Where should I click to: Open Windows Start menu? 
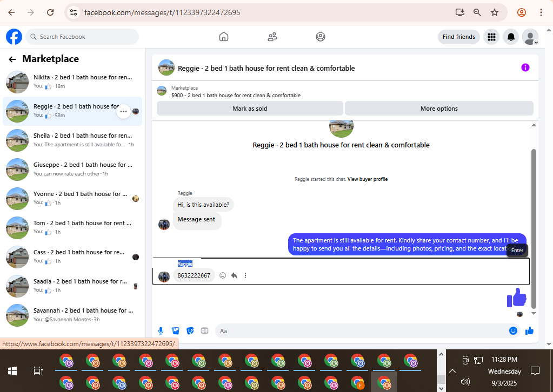click(12, 370)
